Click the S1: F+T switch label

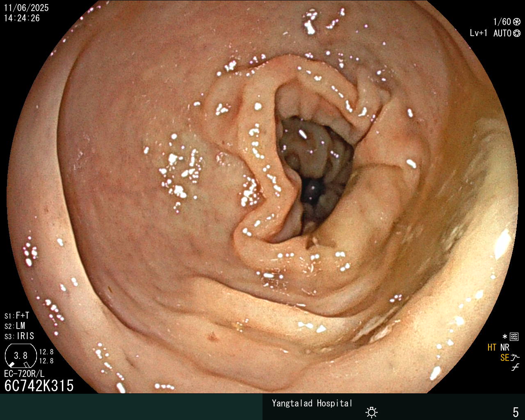17,315
